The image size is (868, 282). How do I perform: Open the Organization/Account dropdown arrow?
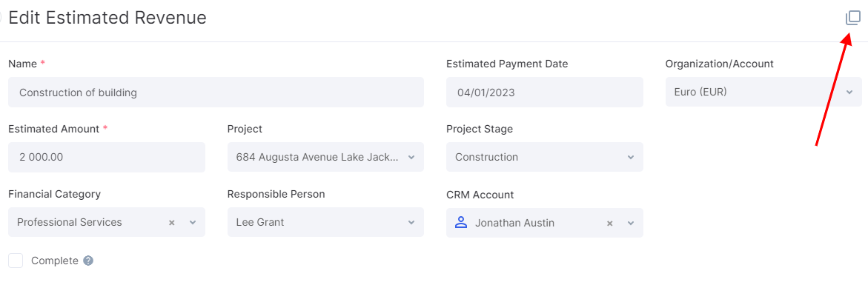tap(849, 92)
